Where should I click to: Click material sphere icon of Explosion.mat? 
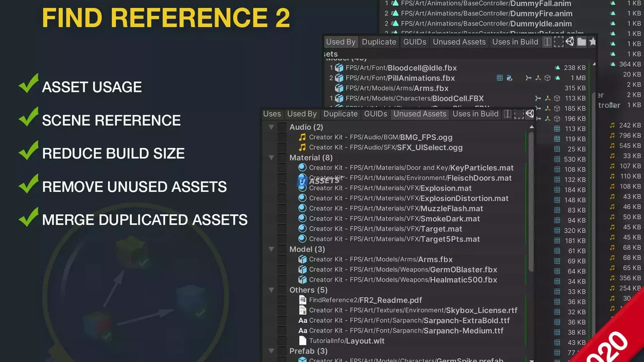[x=302, y=188]
